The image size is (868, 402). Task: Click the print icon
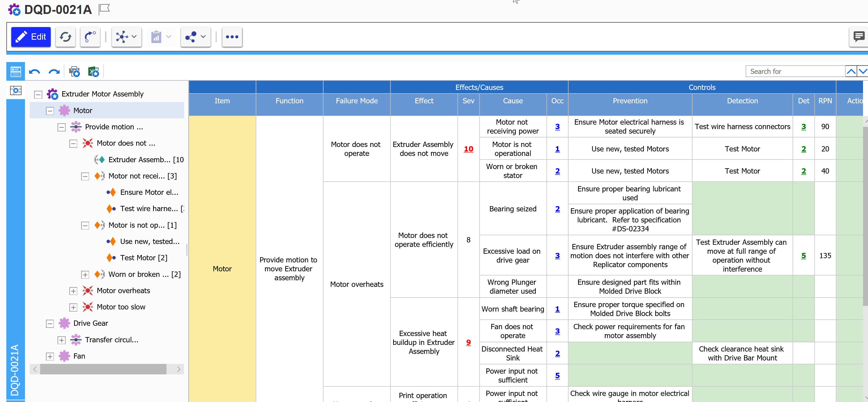[74, 72]
